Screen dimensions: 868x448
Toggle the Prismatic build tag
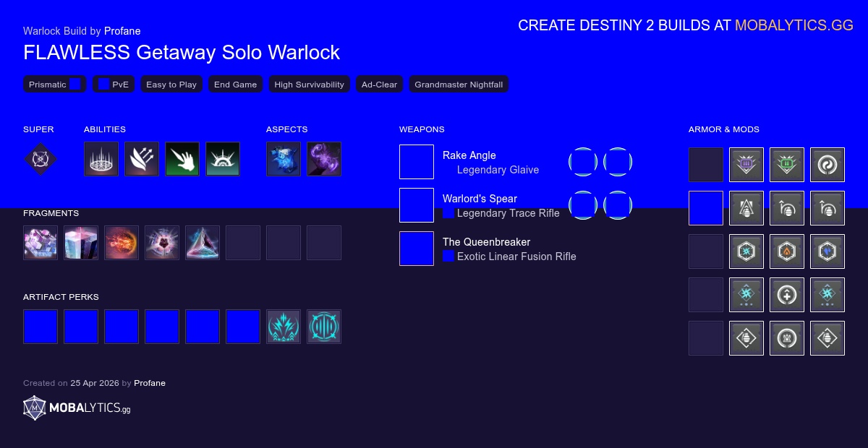[54, 84]
